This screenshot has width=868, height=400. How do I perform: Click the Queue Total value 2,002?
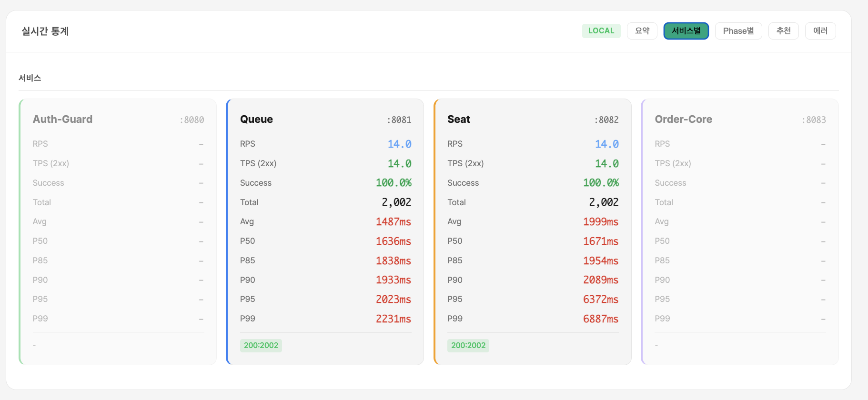pos(396,202)
